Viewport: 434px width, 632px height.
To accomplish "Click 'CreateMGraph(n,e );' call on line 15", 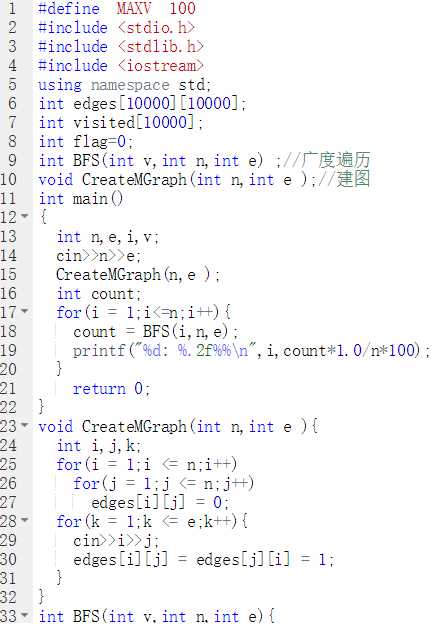I will pyautogui.click(x=138, y=275).
